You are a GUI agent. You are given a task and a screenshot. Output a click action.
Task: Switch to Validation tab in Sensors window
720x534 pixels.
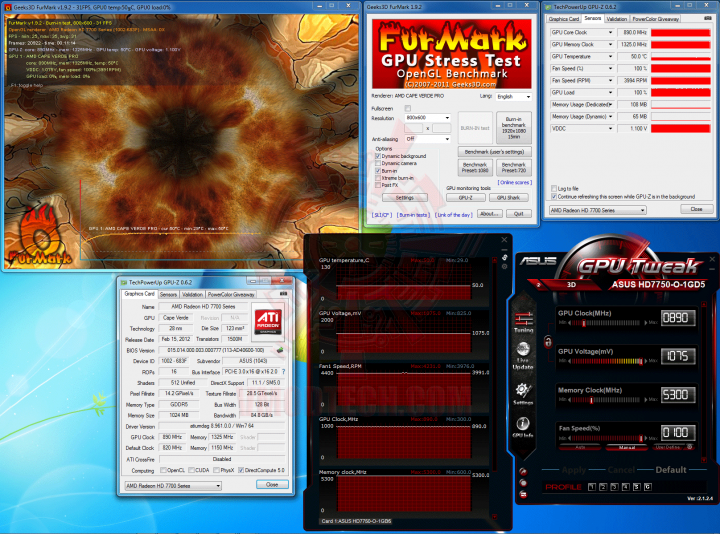[616, 19]
